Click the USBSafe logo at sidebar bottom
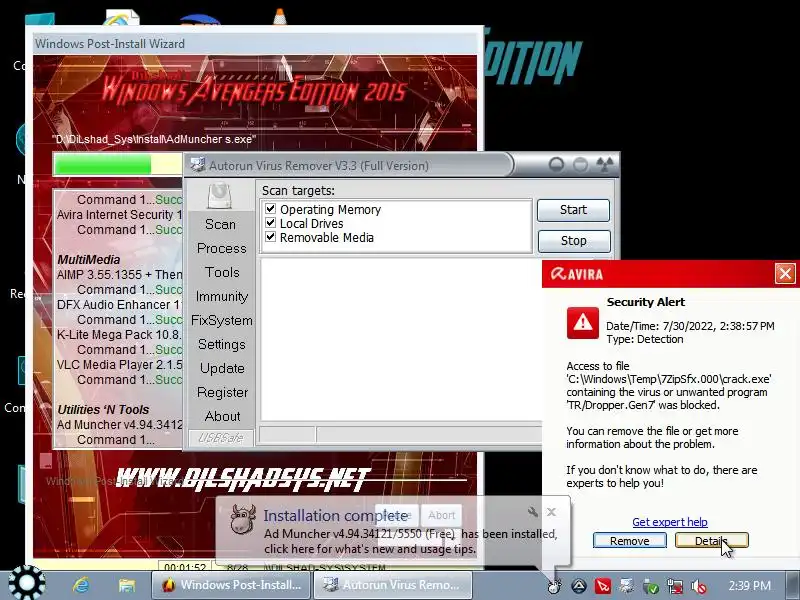 pos(221,438)
